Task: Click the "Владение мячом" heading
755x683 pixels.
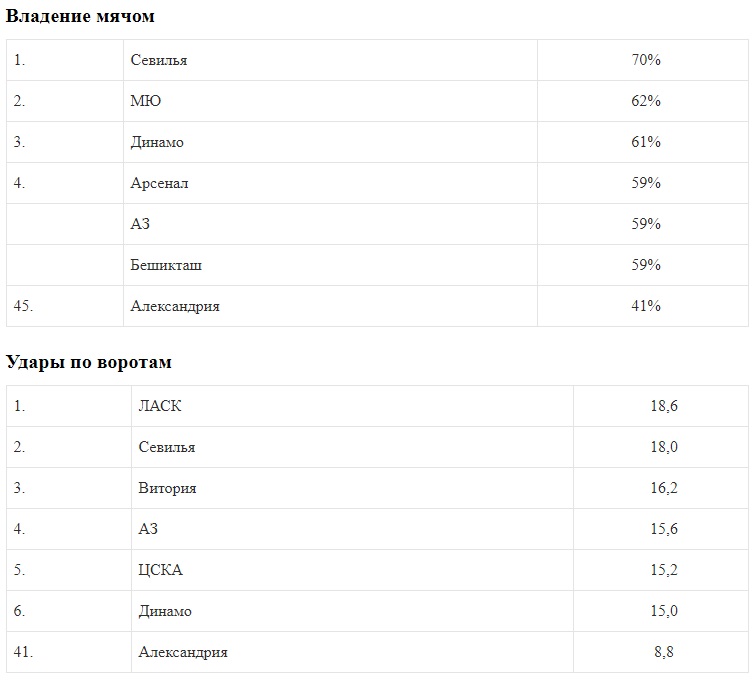Action: point(81,17)
